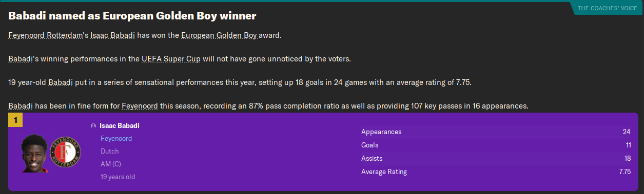Open the Feyenoord link in the "fine form" sentence
The image size is (644, 194).
click(x=140, y=106)
